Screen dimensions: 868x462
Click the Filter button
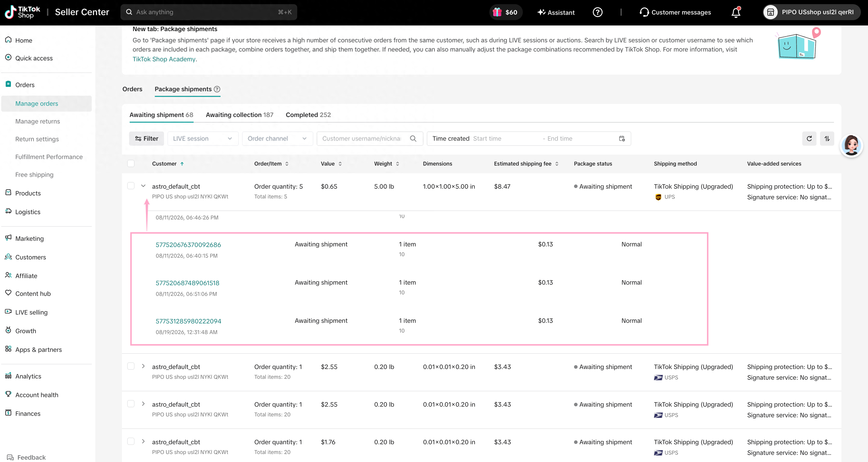(x=146, y=139)
